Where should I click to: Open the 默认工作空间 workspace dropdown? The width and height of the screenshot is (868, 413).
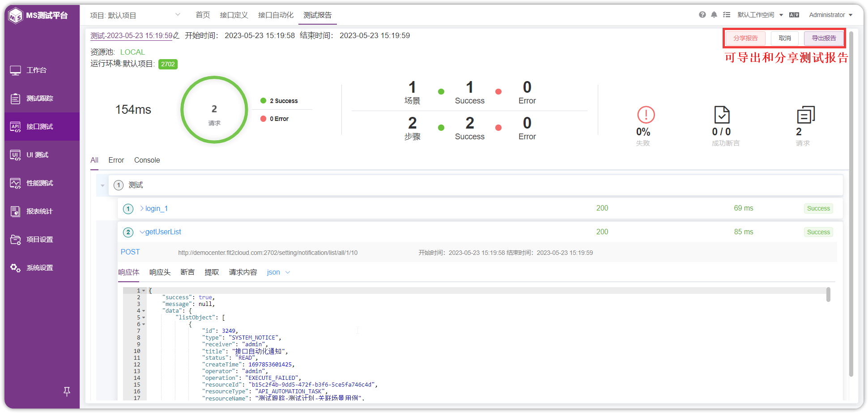[x=760, y=15]
